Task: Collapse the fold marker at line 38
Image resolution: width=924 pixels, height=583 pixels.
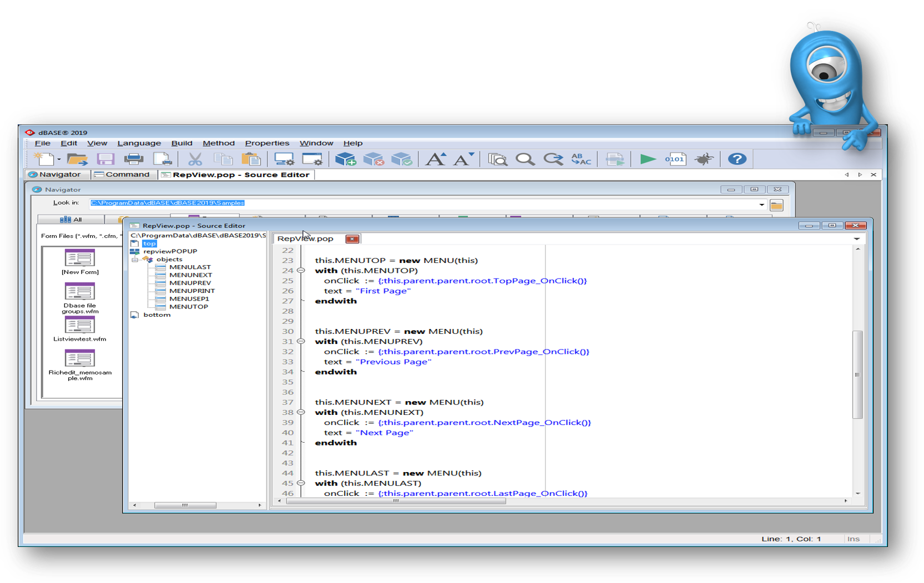Action: click(x=300, y=412)
